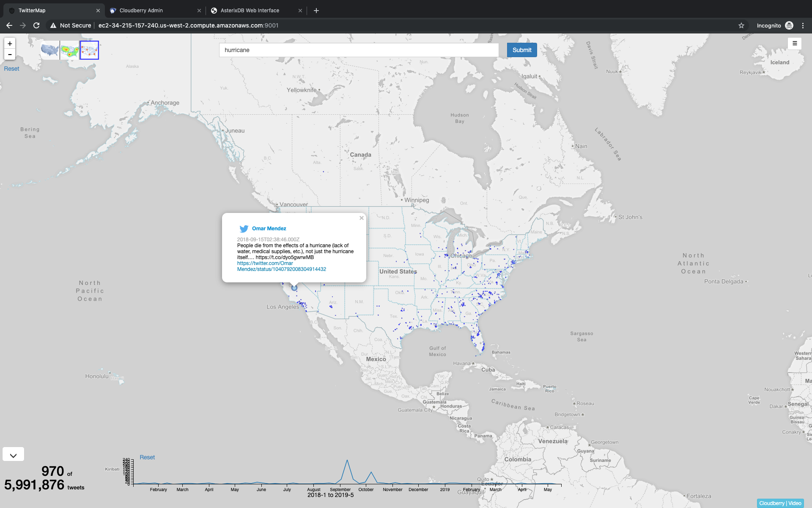The height and width of the screenshot is (508, 812).
Task: Select the choropleth map view thumbnail
Action: point(49,50)
